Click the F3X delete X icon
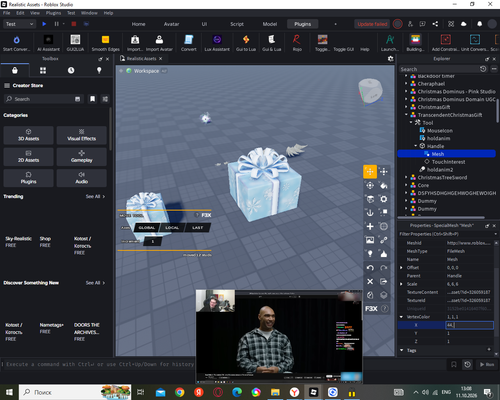The image size is (500, 400). pos(370,281)
